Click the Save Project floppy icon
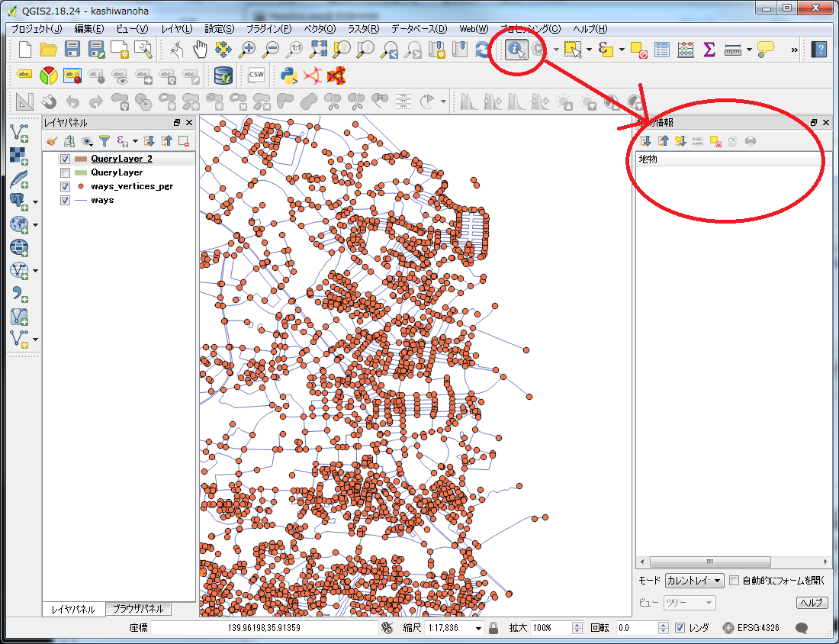 72,50
